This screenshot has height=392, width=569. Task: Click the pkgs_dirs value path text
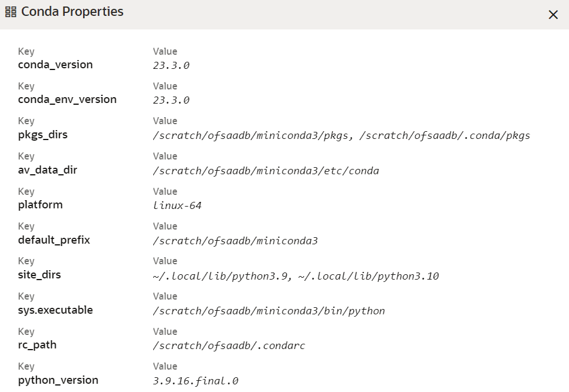(x=340, y=135)
